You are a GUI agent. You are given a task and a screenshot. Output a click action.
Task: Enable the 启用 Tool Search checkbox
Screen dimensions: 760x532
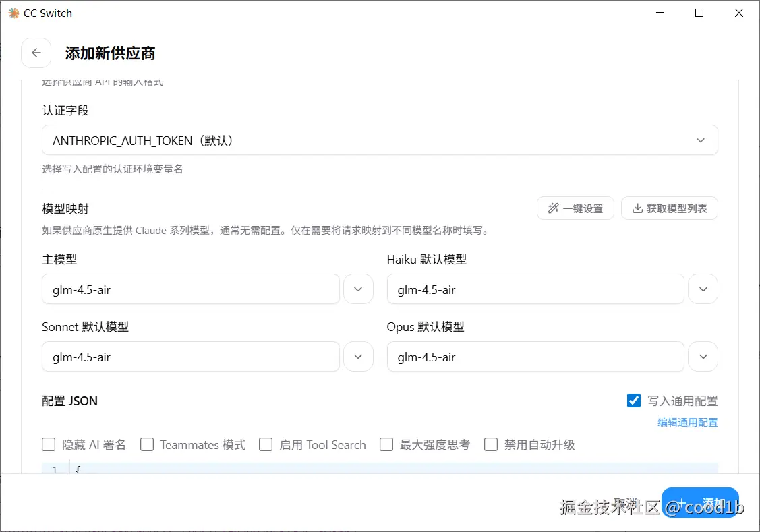pyautogui.click(x=266, y=444)
